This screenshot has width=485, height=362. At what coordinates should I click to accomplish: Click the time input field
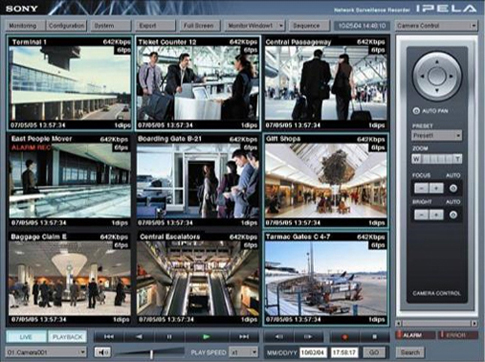345,352
